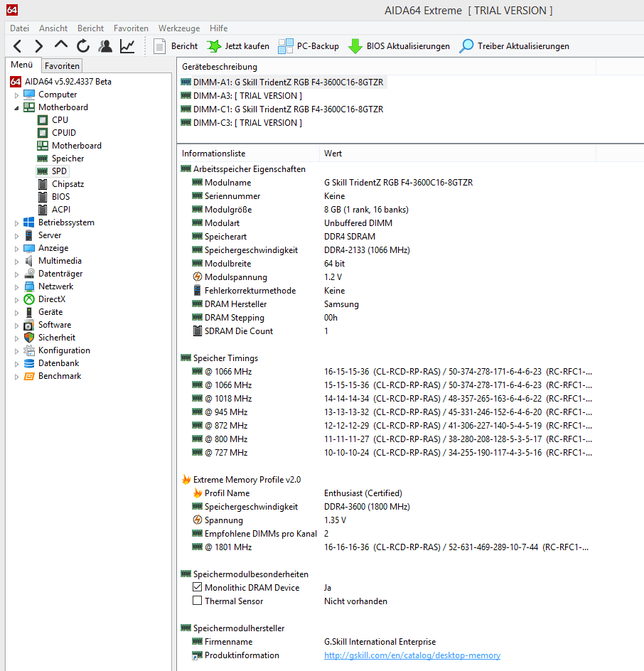The height and width of the screenshot is (671, 644).
Task: Select the @ 1018 MHz timing row
Action: tap(392, 399)
